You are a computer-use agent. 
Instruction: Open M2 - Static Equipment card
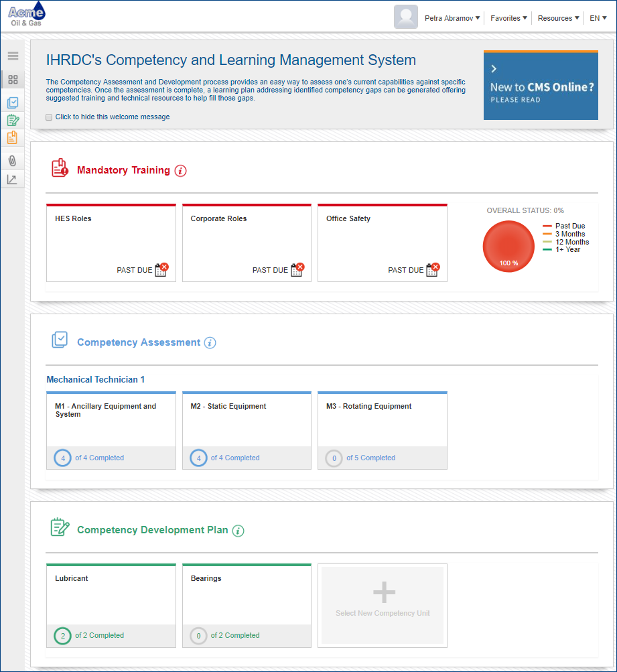(247, 430)
